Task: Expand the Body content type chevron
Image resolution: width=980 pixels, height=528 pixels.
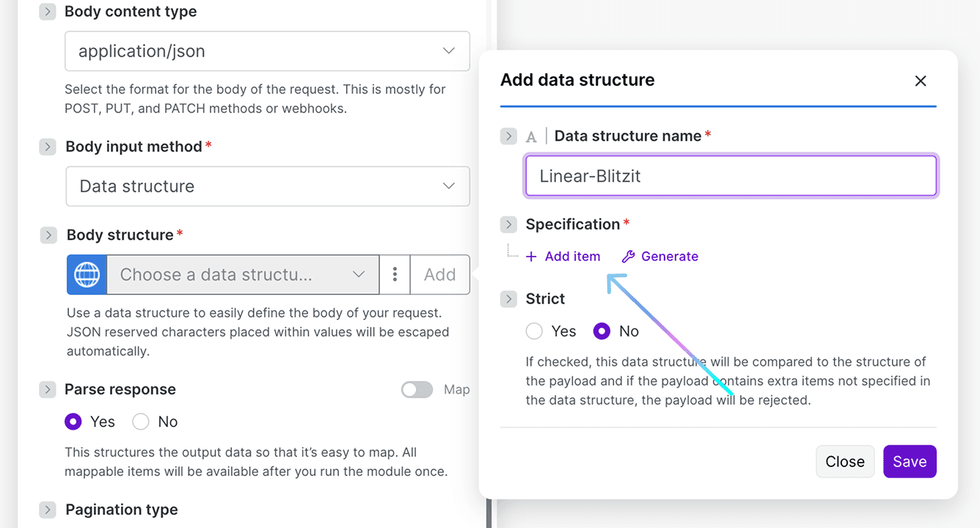Action: (x=47, y=12)
